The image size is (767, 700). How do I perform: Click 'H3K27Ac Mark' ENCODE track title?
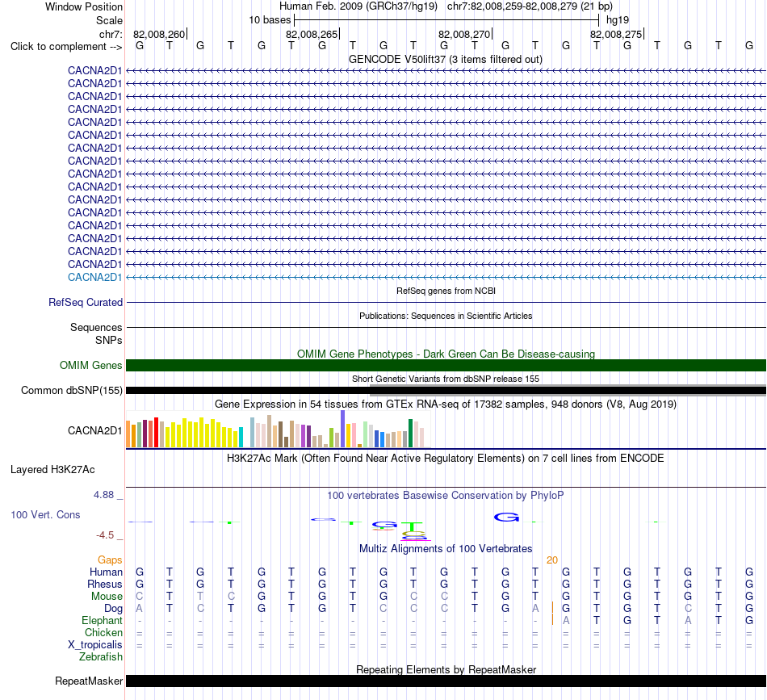[446, 459]
